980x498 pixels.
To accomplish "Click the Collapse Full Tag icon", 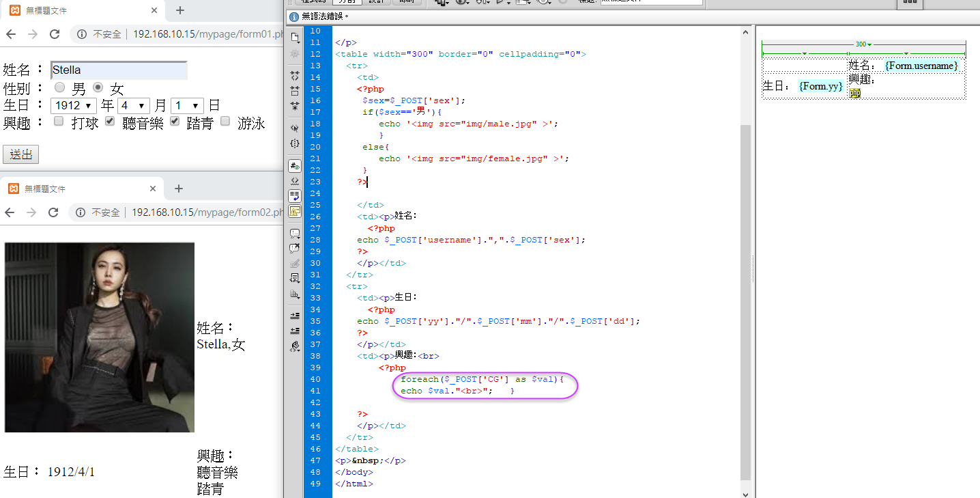I will click(295, 75).
